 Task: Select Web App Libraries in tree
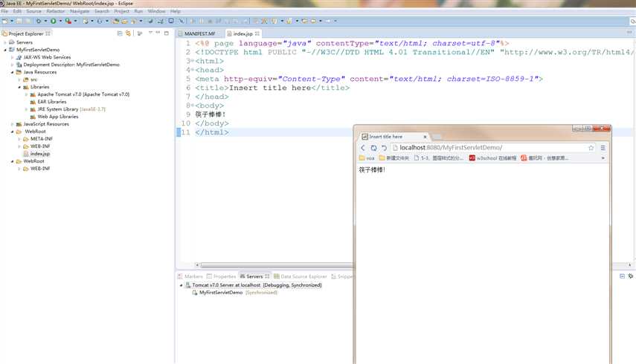point(57,117)
